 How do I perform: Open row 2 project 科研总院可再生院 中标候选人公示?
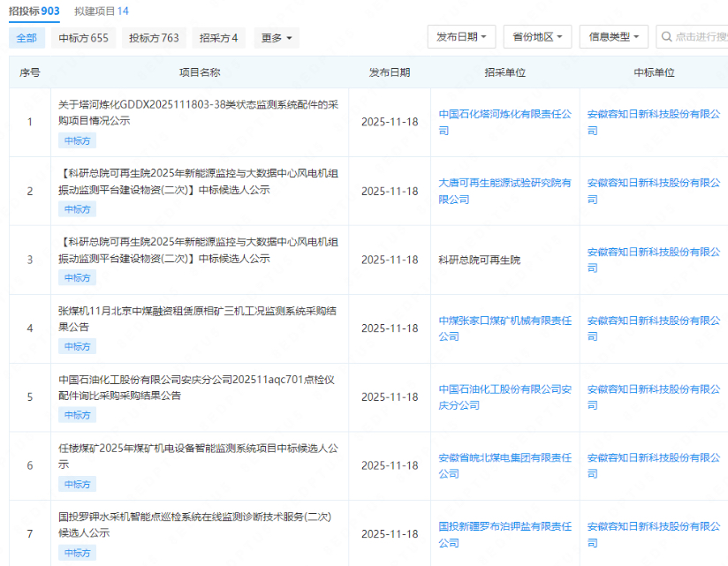198,181
